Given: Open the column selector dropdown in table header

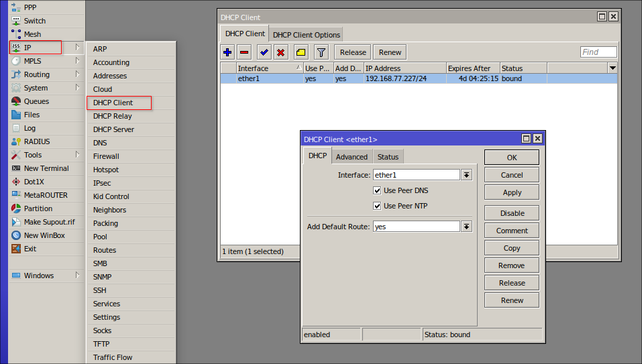Looking at the screenshot, I should click(x=612, y=68).
